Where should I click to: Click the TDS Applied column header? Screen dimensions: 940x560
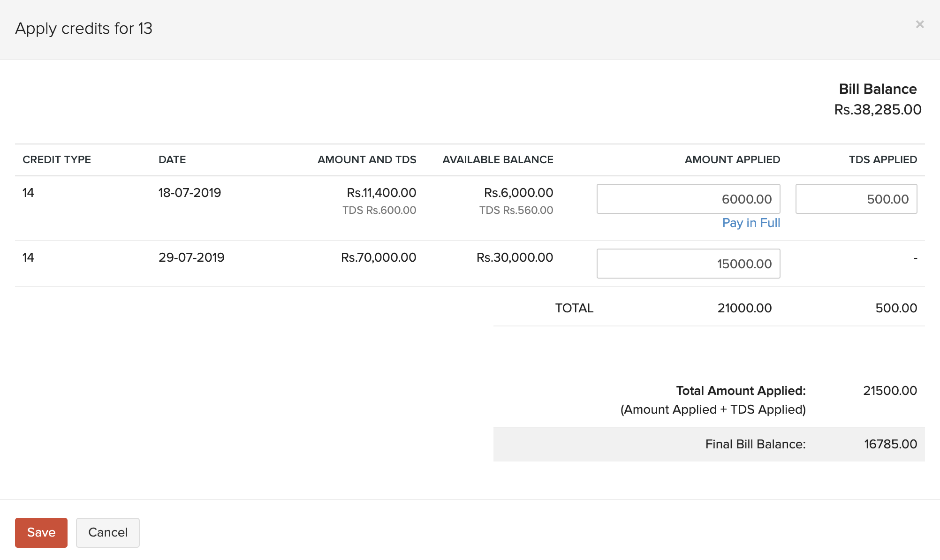click(883, 159)
